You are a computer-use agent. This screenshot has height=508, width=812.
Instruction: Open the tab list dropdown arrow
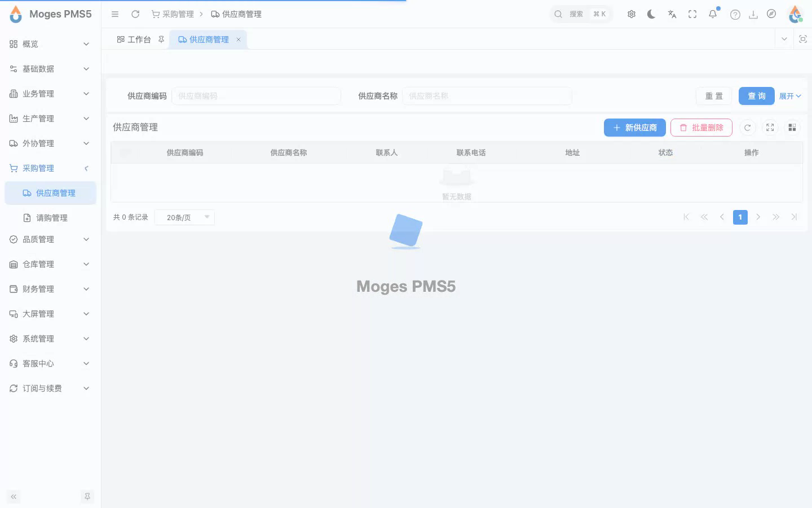coord(784,39)
